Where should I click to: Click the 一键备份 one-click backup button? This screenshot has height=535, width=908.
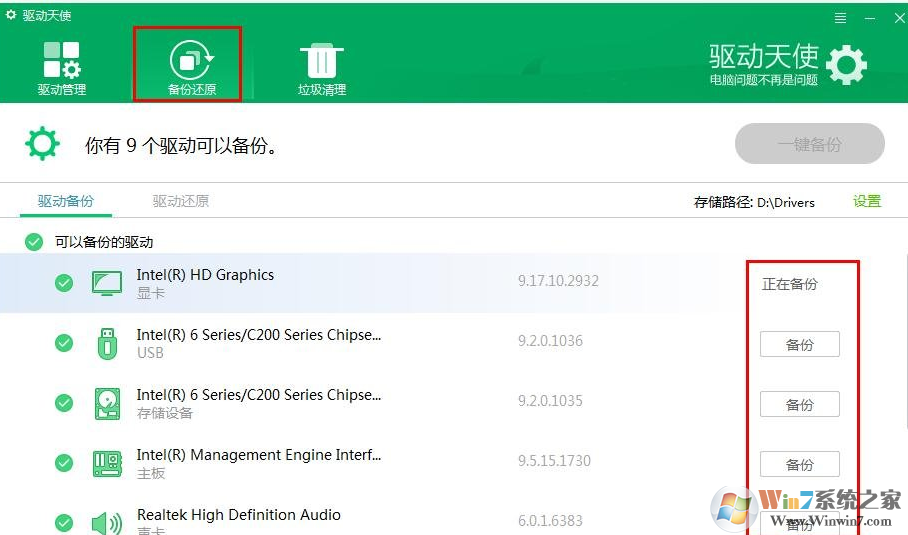coord(809,144)
